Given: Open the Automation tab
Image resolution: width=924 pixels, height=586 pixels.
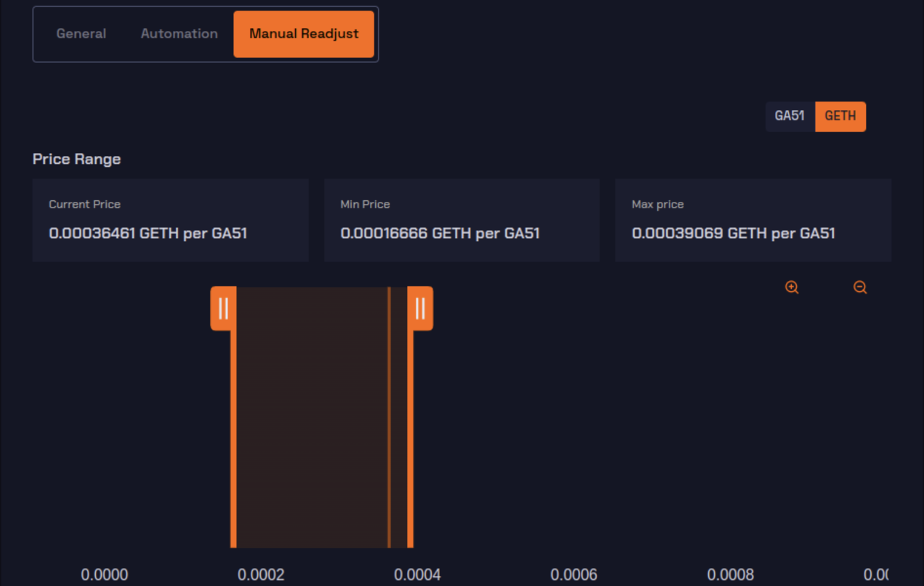Looking at the screenshot, I should pos(179,34).
